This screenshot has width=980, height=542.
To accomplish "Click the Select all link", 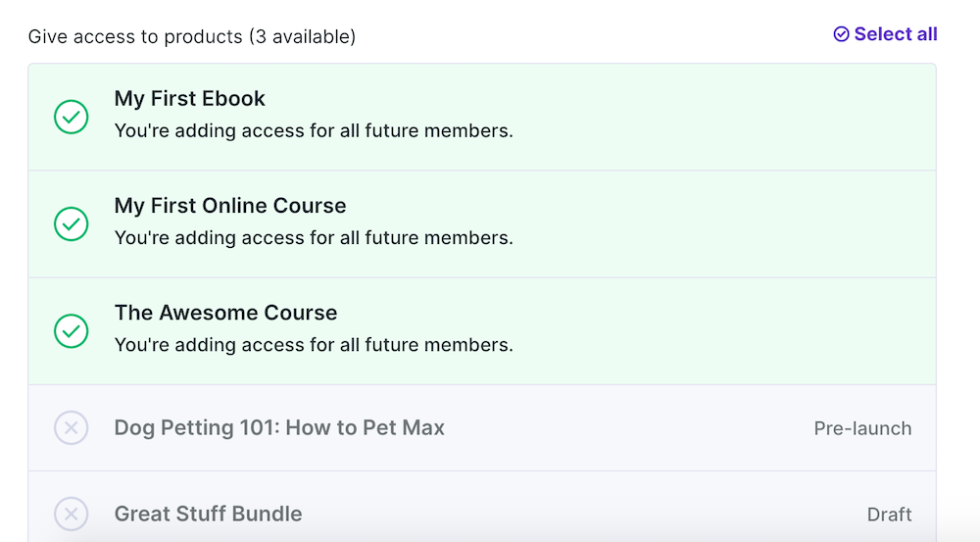I will click(895, 34).
